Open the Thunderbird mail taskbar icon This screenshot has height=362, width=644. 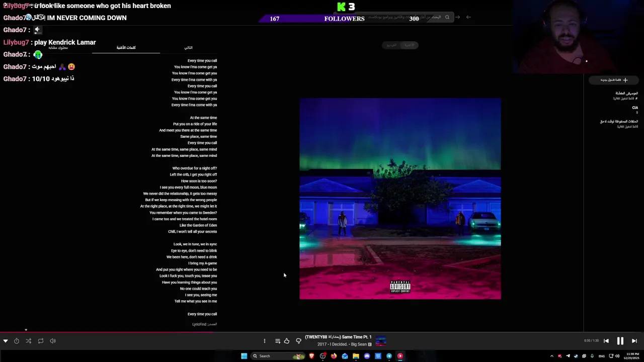345,356
